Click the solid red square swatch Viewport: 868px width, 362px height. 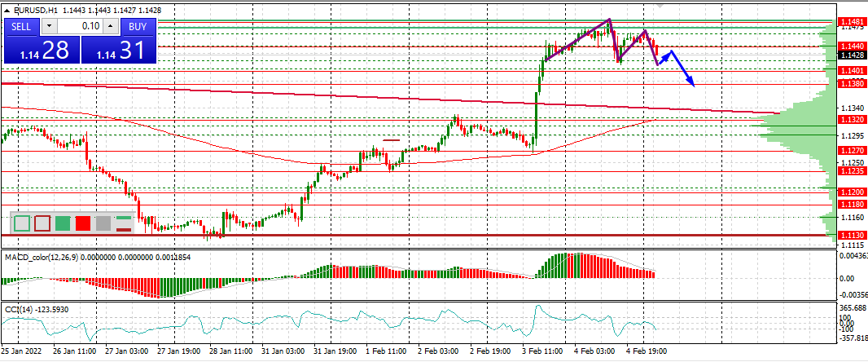pyautogui.click(x=82, y=223)
